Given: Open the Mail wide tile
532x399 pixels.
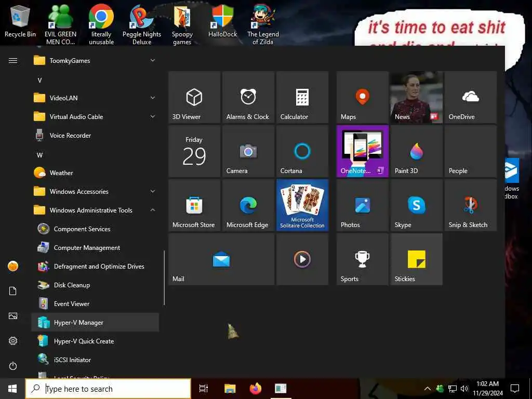Looking at the screenshot, I should pyautogui.click(x=221, y=259).
